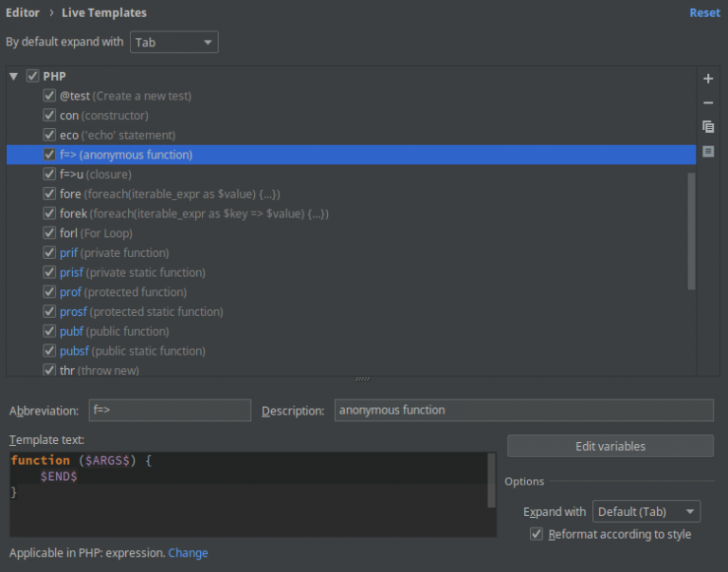Viewport: 728px width, 572px height.
Task: Select the pubsf public static function template
Action: point(351,351)
